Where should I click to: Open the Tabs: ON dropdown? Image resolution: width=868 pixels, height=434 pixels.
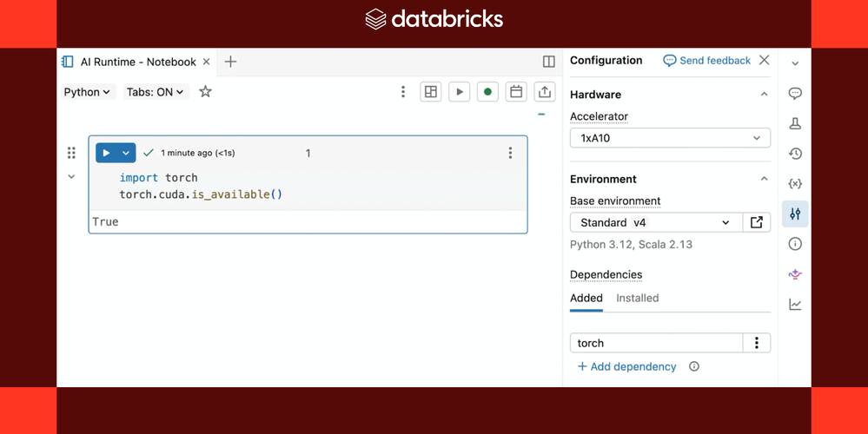tap(155, 92)
